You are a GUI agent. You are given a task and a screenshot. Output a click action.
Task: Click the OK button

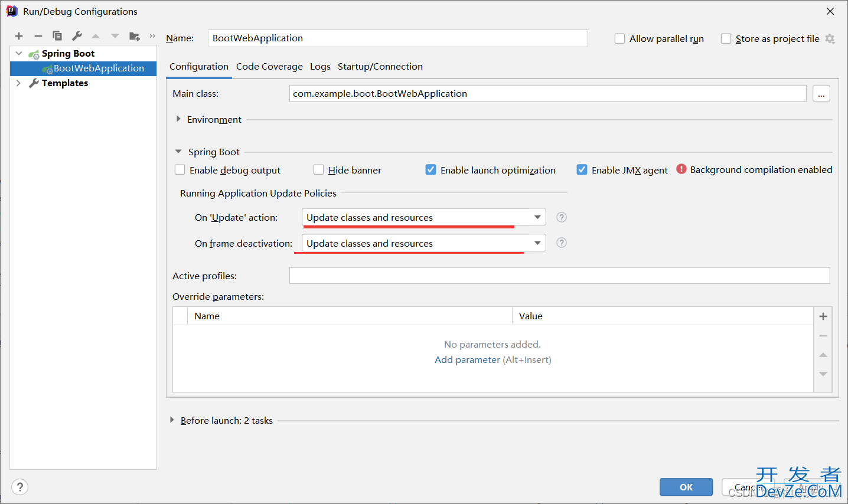pos(686,487)
